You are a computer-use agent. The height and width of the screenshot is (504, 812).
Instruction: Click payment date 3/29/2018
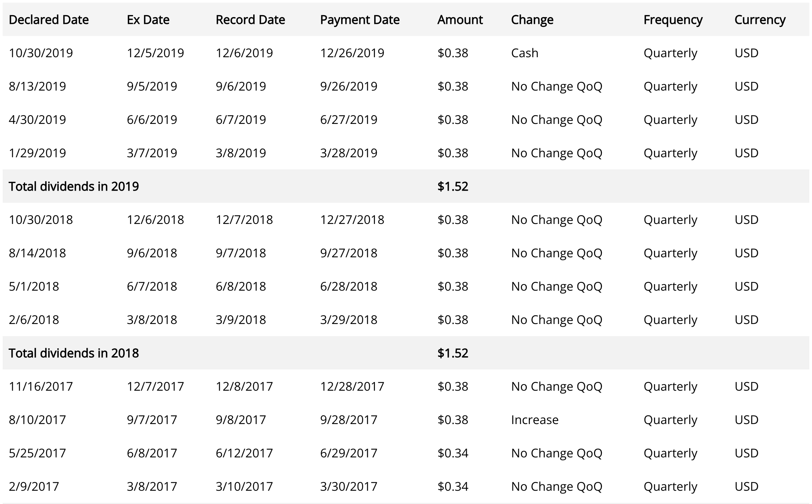click(348, 320)
